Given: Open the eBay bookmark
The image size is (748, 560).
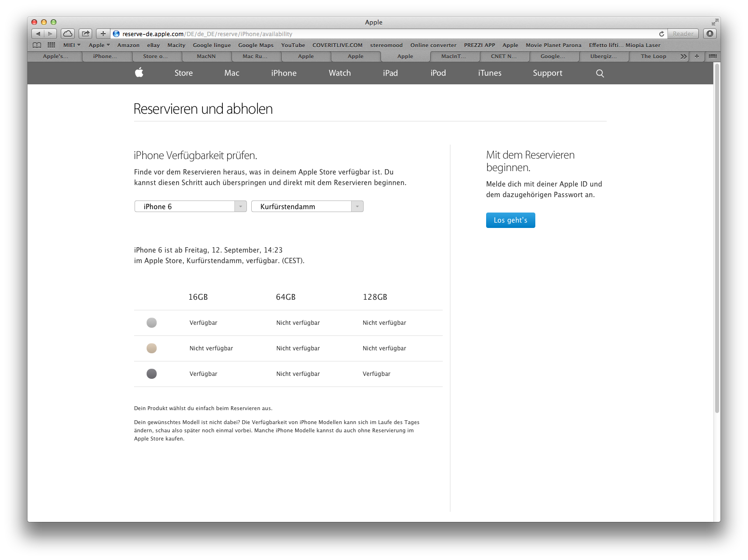Looking at the screenshot, I should [153, 45].
